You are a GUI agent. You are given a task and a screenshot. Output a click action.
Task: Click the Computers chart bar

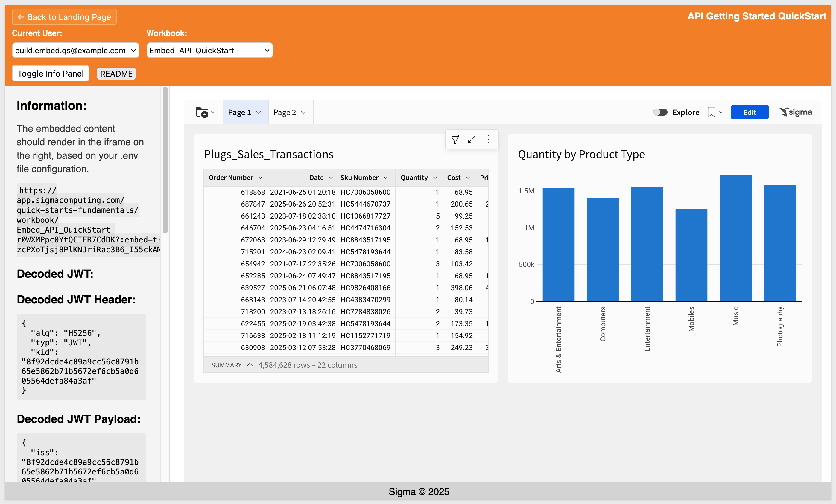click(x=603, y=249)
